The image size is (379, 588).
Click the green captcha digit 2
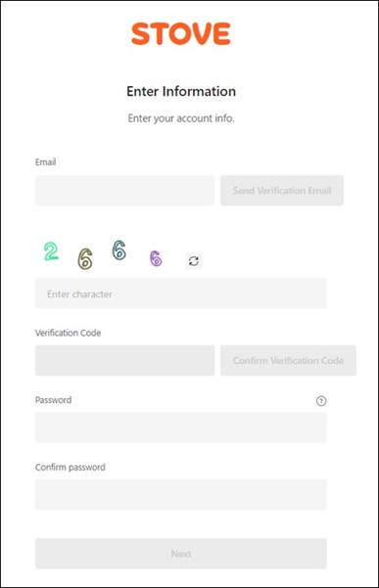(51, 251)
